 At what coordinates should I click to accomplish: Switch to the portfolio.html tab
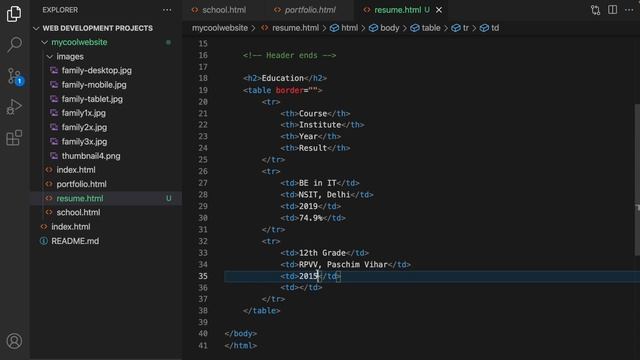coord(310,10)
